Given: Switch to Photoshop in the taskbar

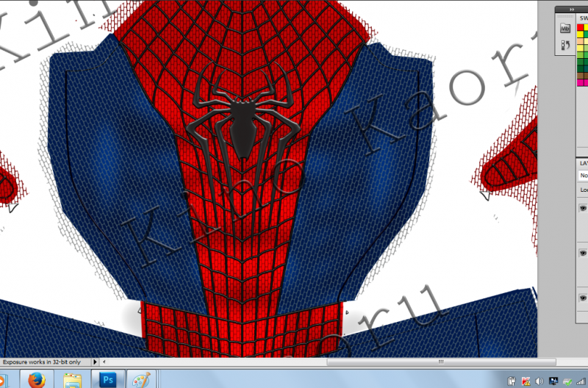Looking at the screenshot, I should (x=108, y=380).
